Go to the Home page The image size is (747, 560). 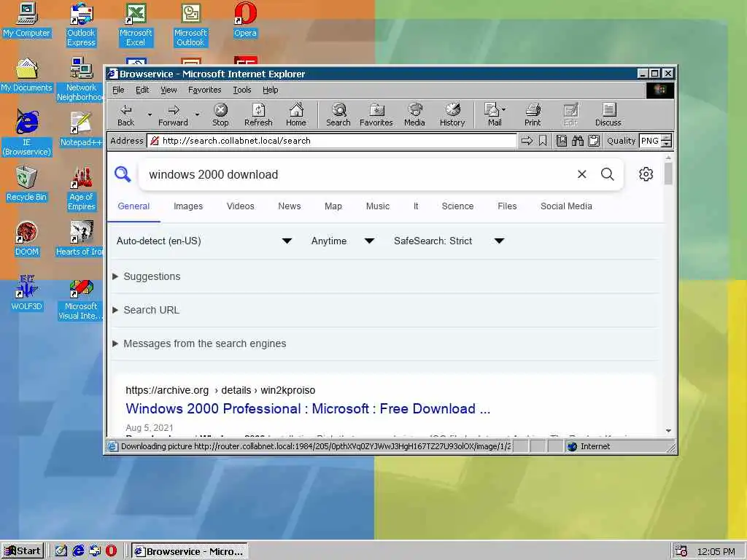coord(296,115)
